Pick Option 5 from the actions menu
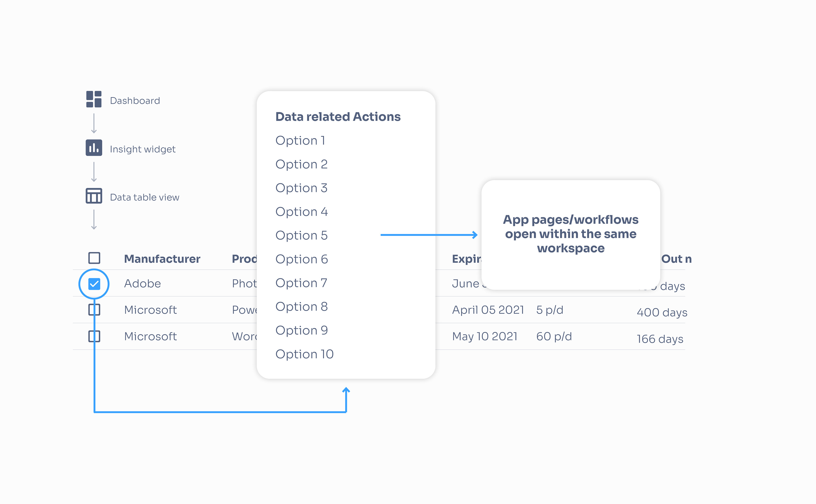 (302, 236)
